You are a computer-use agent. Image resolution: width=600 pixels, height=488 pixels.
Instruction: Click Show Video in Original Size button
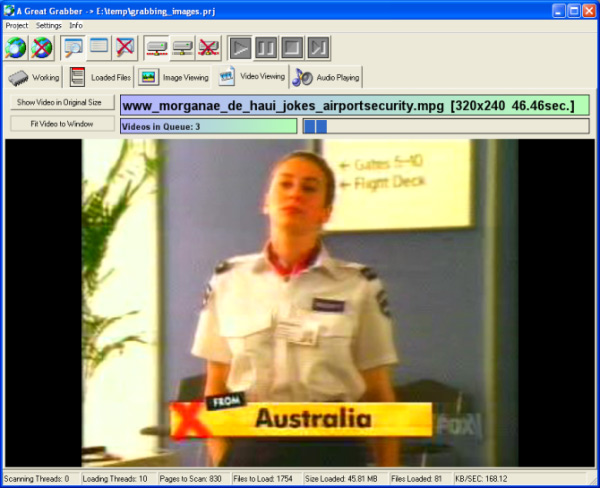point(59,103)
